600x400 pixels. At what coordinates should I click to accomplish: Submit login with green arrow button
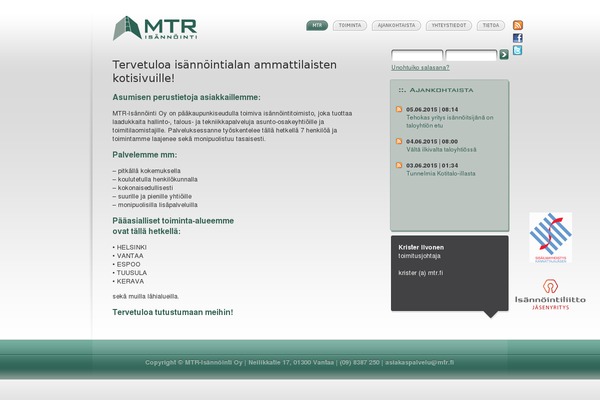click(x=504, y=54)
